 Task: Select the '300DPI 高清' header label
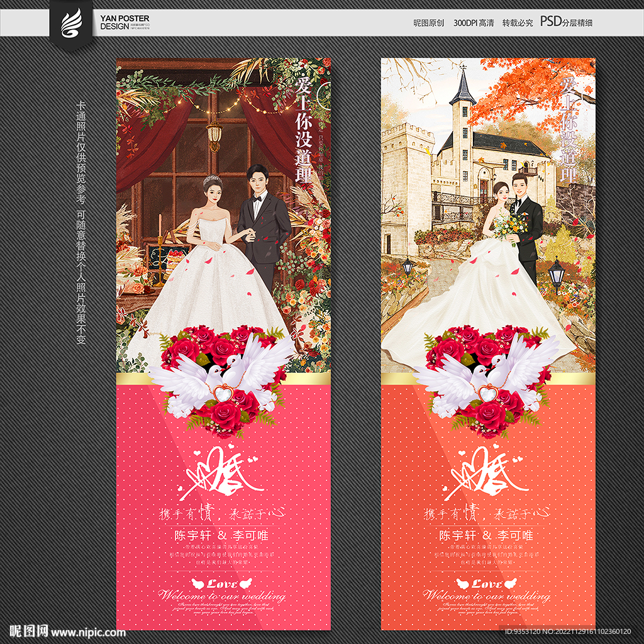473,23
